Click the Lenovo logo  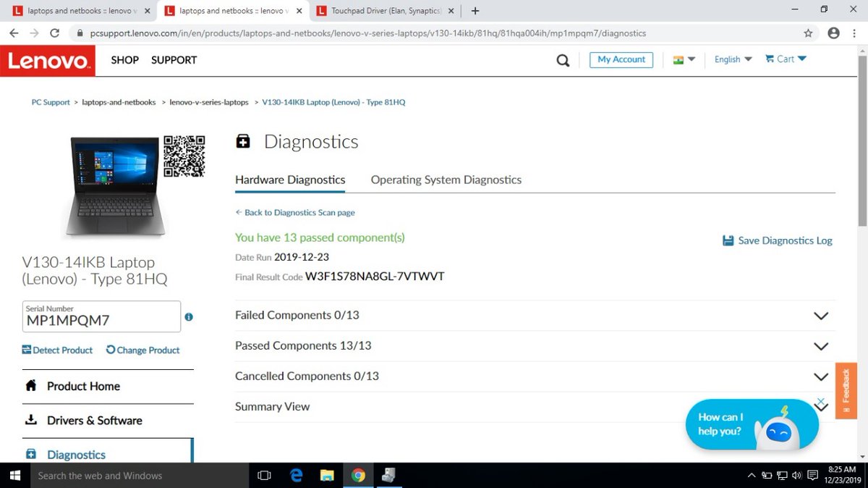coord(48,61)
